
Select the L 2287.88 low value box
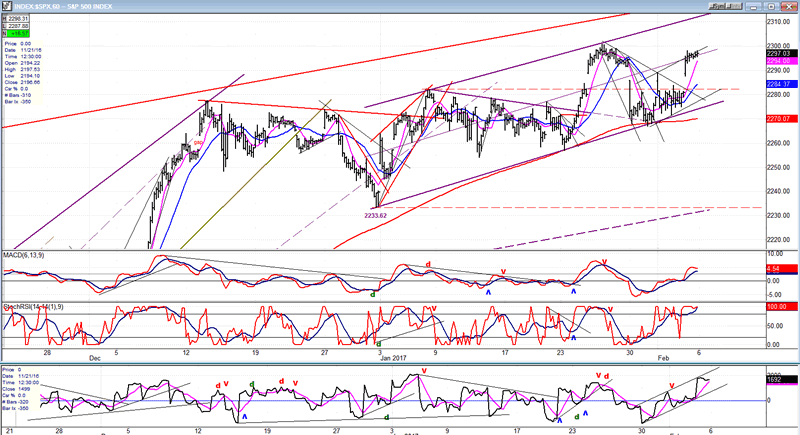tap(19, 26)
